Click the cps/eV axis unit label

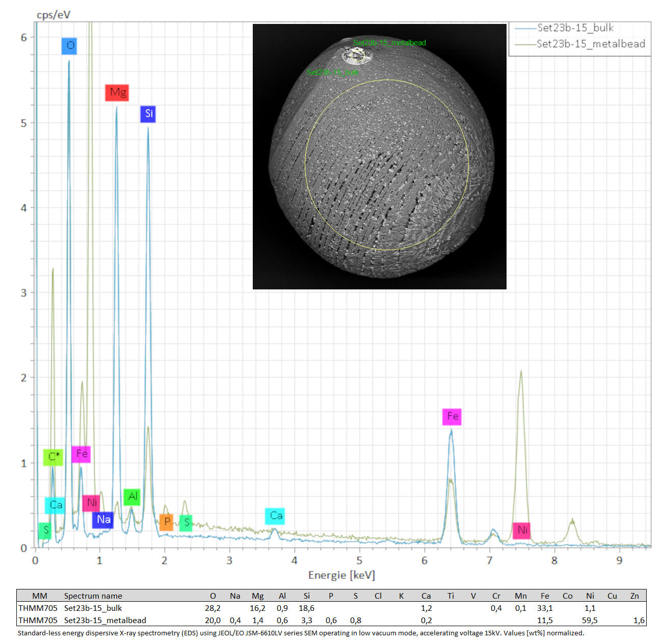click(x=54, y=14)
